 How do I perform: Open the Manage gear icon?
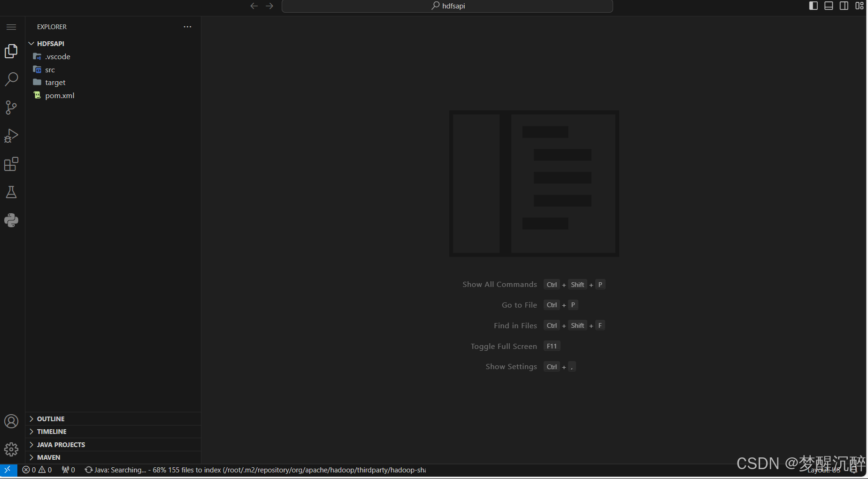(x=11, y=449)
